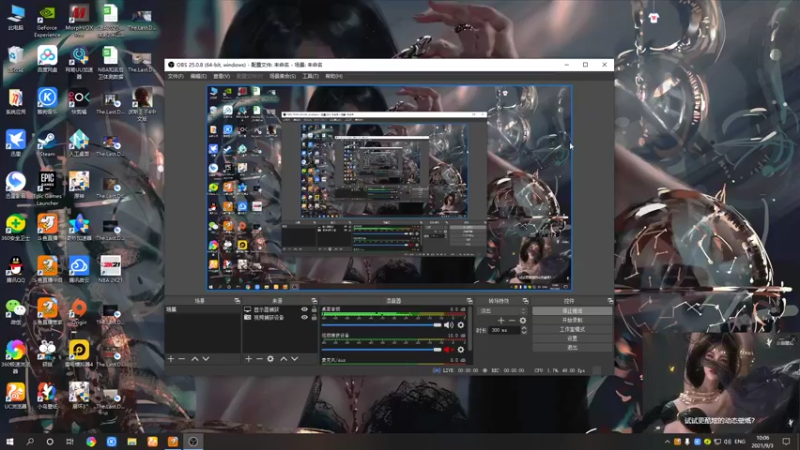This screenshot has width=800, height=450.
Task: Move the source up in the Sources panel
Action: (x=284, y=359)
